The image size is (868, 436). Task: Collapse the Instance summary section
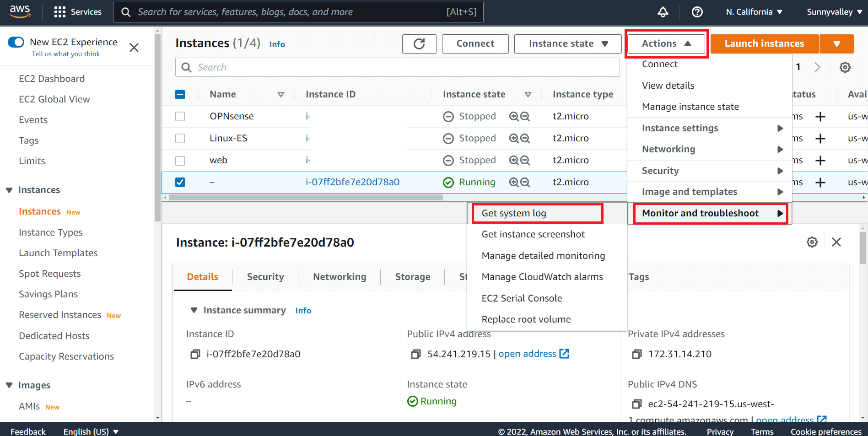(194, 310)
